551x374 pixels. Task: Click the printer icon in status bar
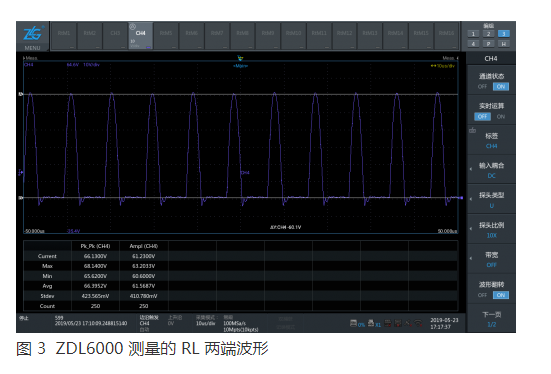(x=371, y=323)
